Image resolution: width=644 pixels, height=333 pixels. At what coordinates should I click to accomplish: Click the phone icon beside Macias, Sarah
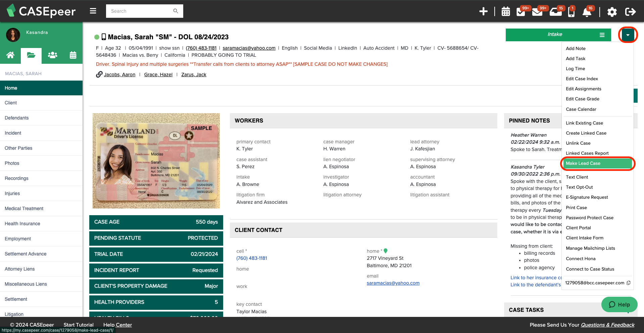tap(104, 37)
